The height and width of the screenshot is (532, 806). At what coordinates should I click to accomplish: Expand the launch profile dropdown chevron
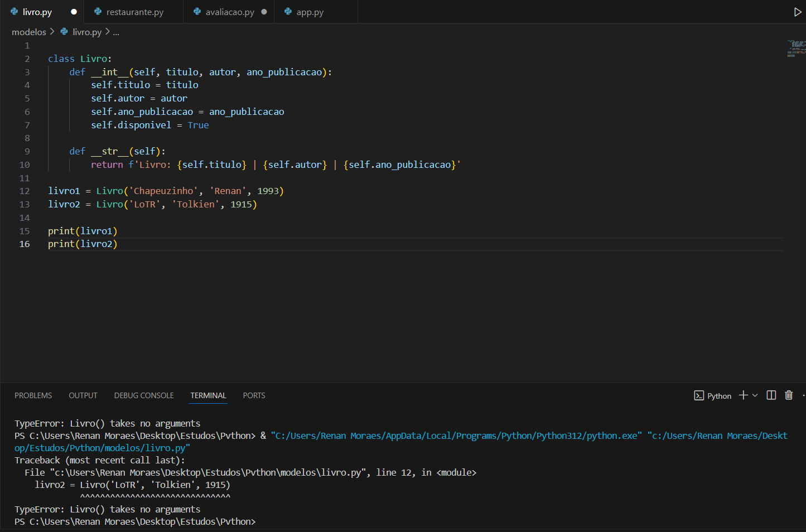(755, 395)
